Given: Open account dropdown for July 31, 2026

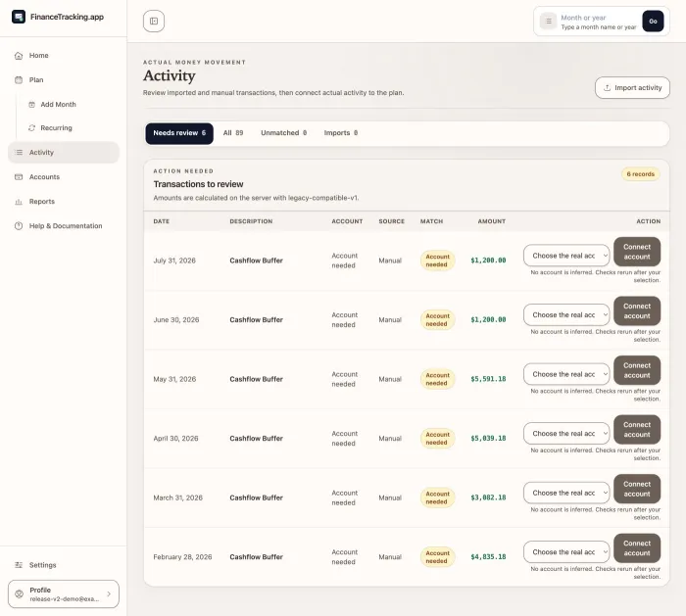Looking at the screenshot, I should (566, 256).
